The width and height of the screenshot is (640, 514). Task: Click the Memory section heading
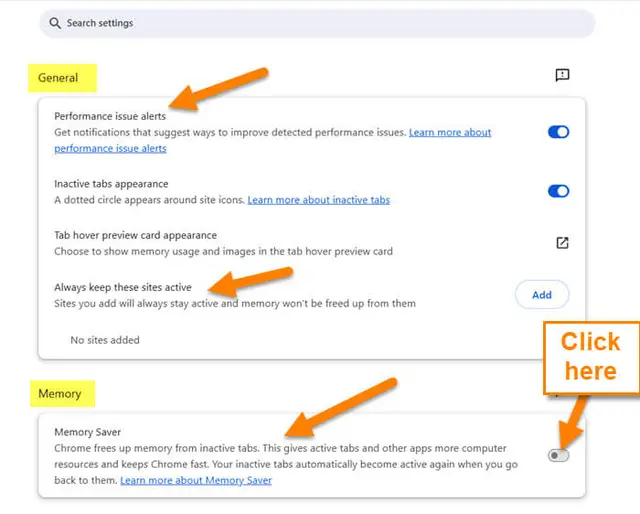point(60,394)
